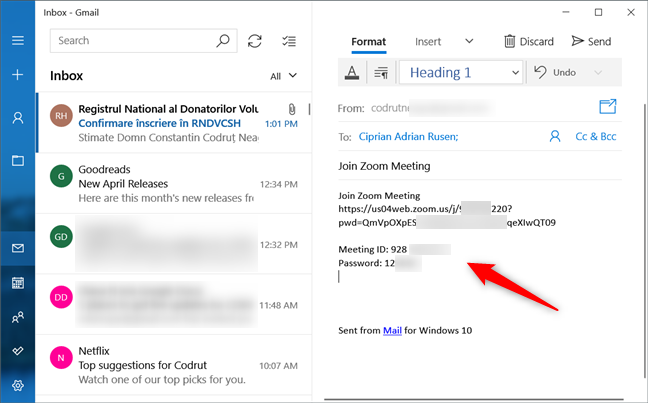The image size is (648, 403).
Task: Click the paperclip attachment icon on RNDVCSH email
Action: pos(292,109)
